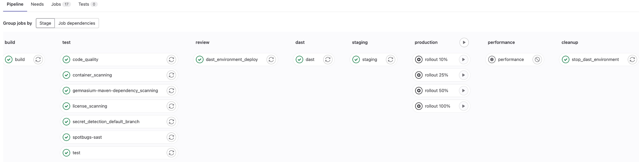Open the Jobs tab

coord(61,4)
